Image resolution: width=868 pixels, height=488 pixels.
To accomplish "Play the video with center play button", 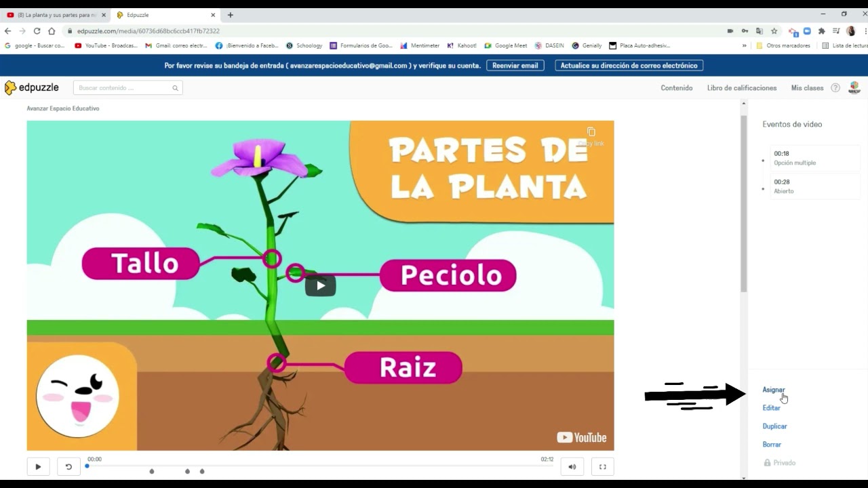I will pyautogui.click(x=320, y=285).
